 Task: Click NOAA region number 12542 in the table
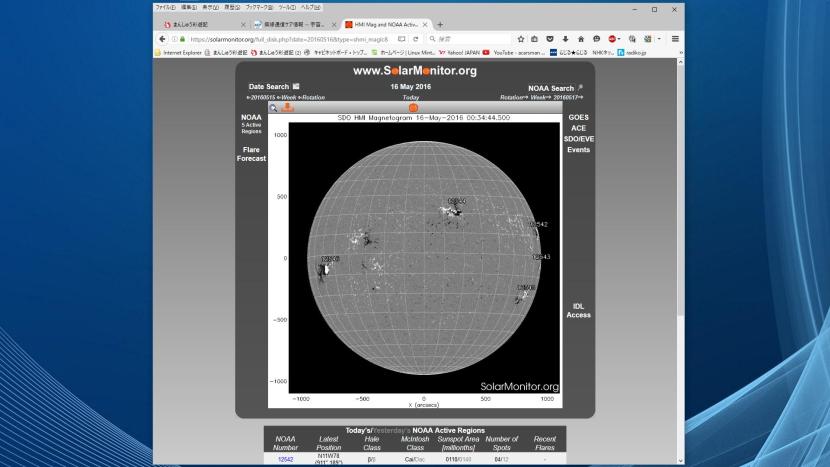tap(285, 460)
